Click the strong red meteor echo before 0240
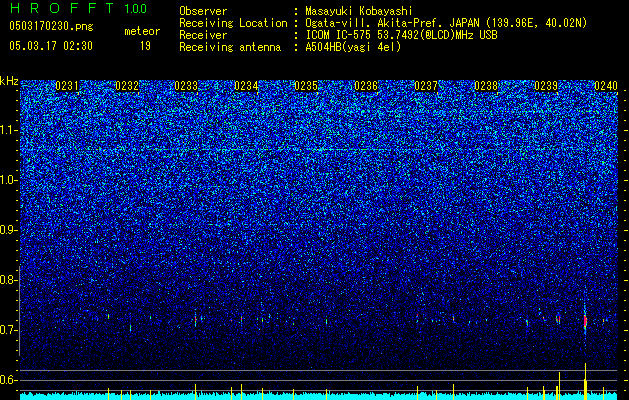This screenshot has width=629, height=400. (x=585, y=321)
